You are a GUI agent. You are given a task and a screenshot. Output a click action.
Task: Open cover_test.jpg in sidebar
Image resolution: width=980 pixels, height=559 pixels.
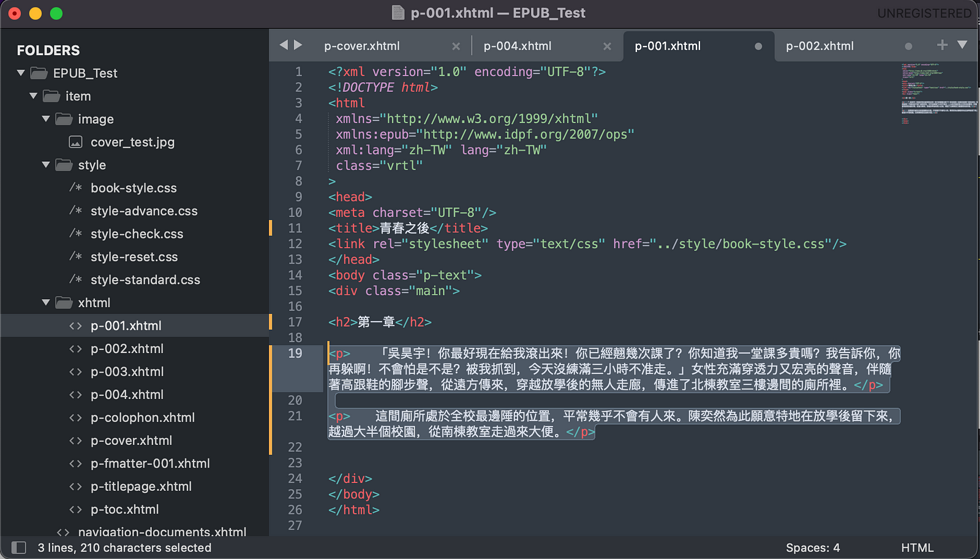tap(132, 142)
